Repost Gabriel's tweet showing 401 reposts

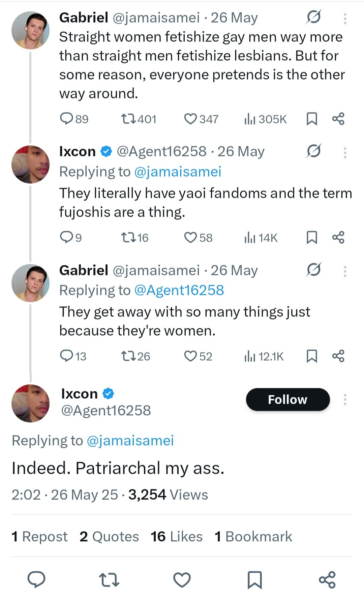click(x=128, y=119)
